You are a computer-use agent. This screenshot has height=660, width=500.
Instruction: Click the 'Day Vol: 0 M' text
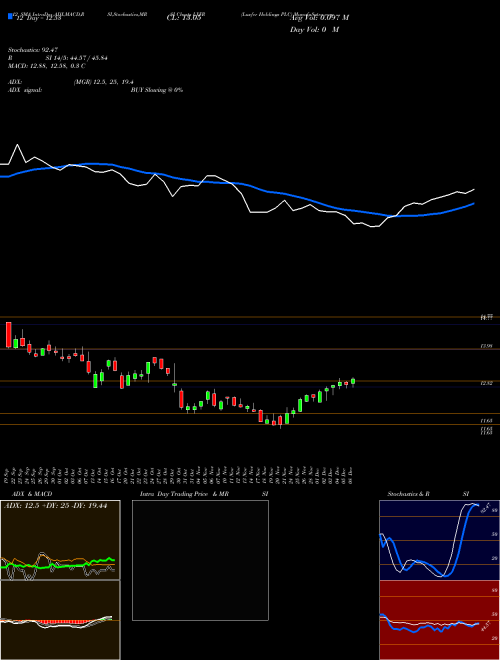click(x=314, y=30)
